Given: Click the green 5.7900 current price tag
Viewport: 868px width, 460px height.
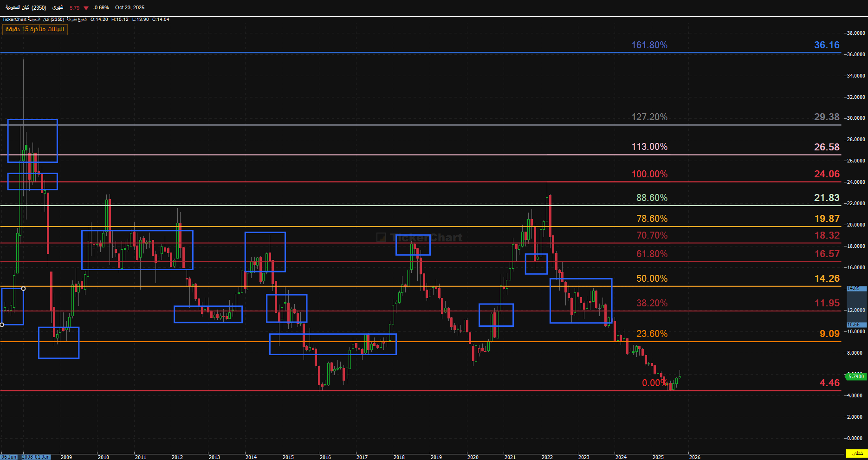Looking at the screenshot, I should [855, 376].
